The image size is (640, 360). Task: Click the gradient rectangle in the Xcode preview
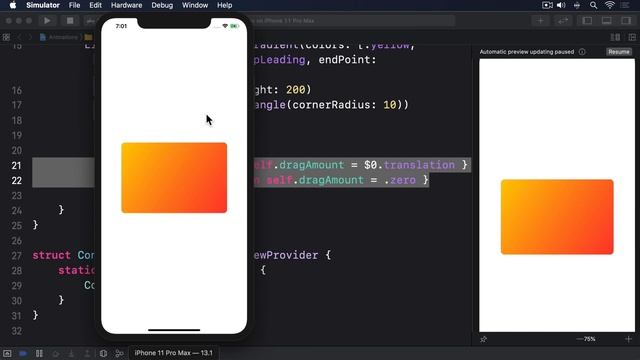(x=557, y=217)
